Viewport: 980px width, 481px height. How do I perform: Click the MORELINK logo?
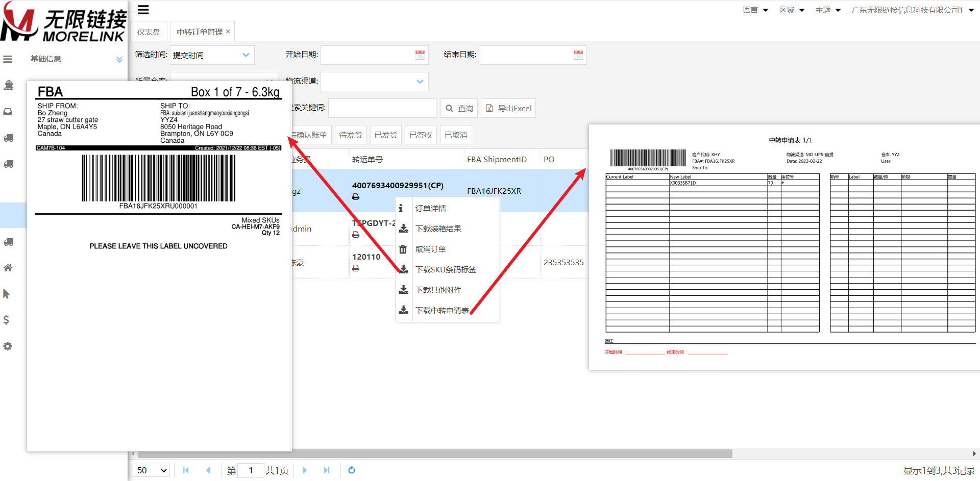(63, 21)
